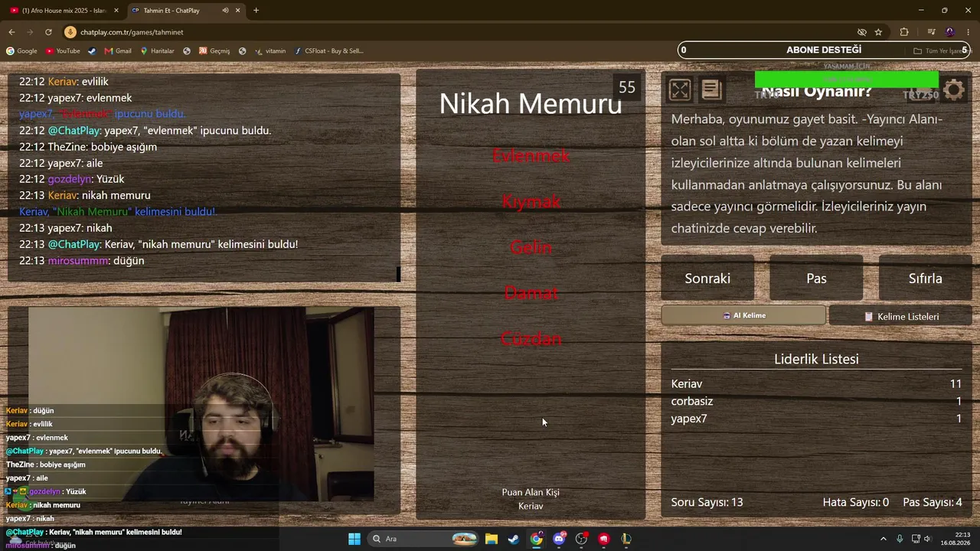Click the forbidden word Kıymak

[x=531, y=201]
